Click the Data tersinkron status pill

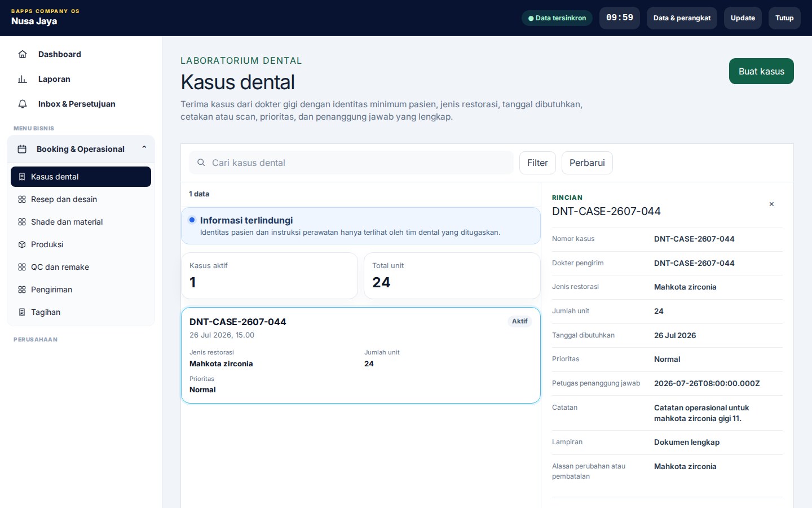click(557, 18)
